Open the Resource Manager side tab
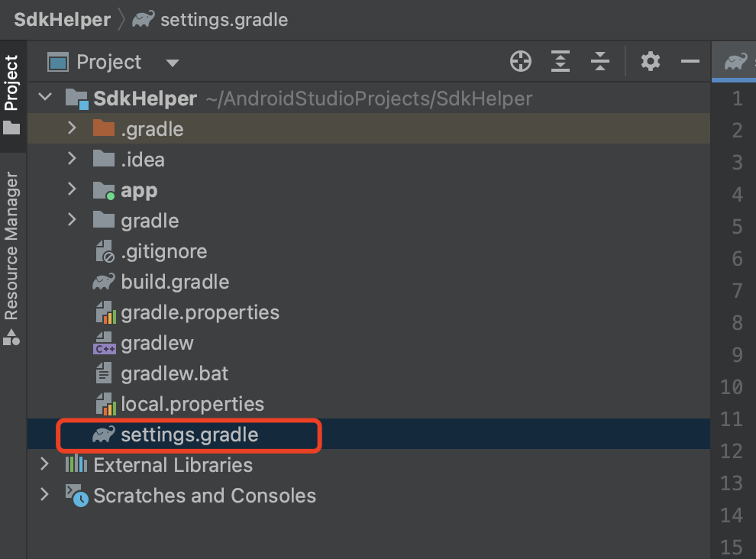This screenshot has width=756, height=559. coord(11,244)
